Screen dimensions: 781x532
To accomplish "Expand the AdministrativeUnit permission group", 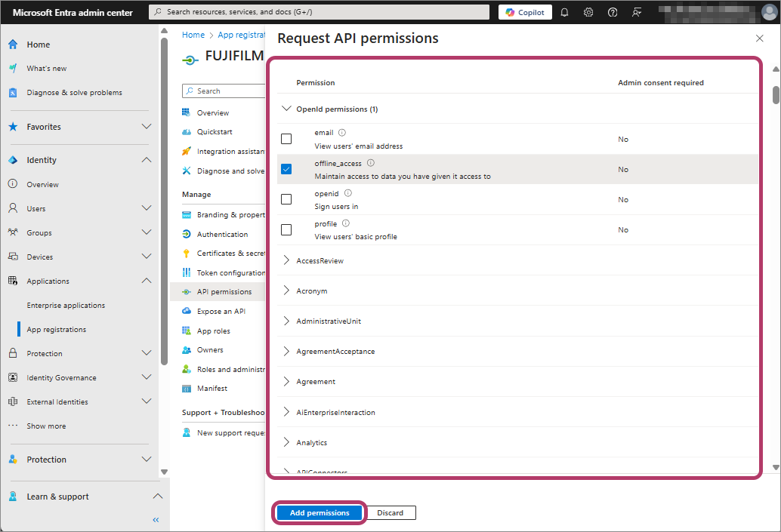I will point(286,321).
